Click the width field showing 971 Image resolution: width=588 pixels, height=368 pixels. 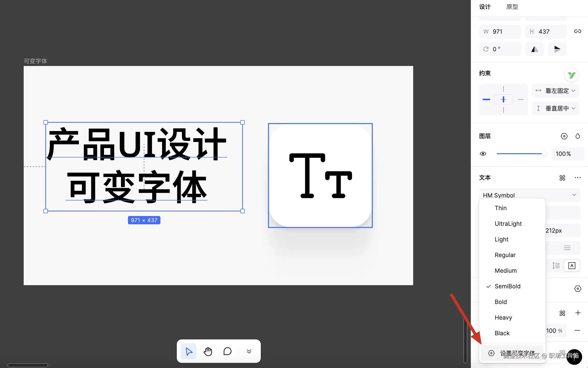pos(500,32)
